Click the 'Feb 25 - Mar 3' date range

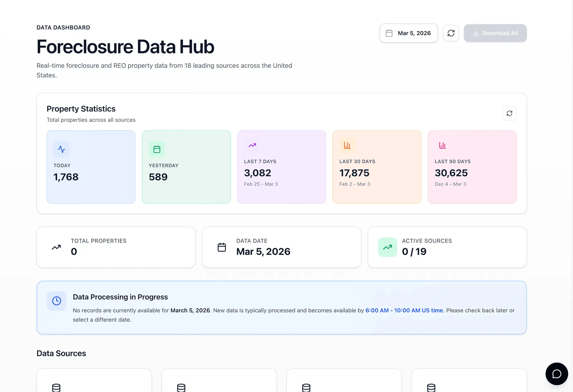261,184
